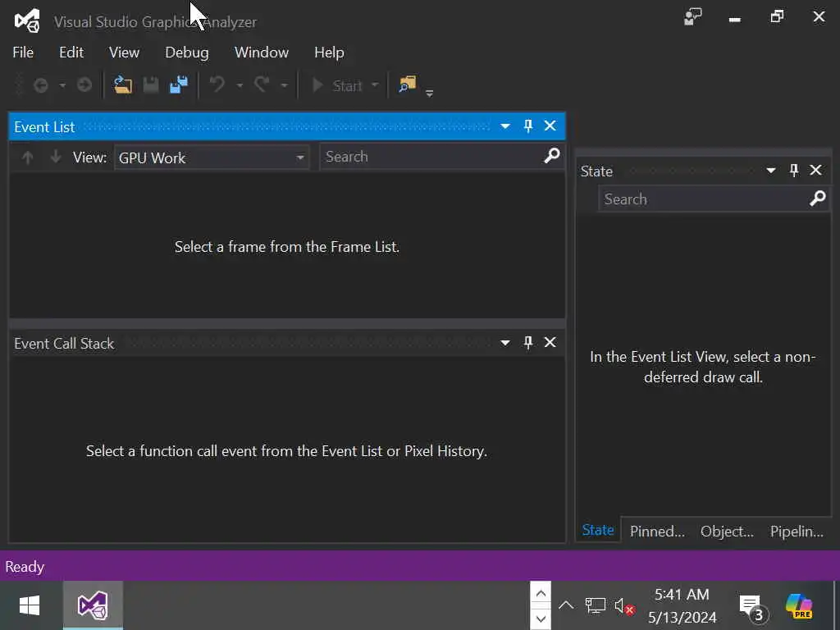The width and height of the screenshot is (840, 630).
Task: Click the taskbar toolbar scroll down arrow
Action: point(541,619)
